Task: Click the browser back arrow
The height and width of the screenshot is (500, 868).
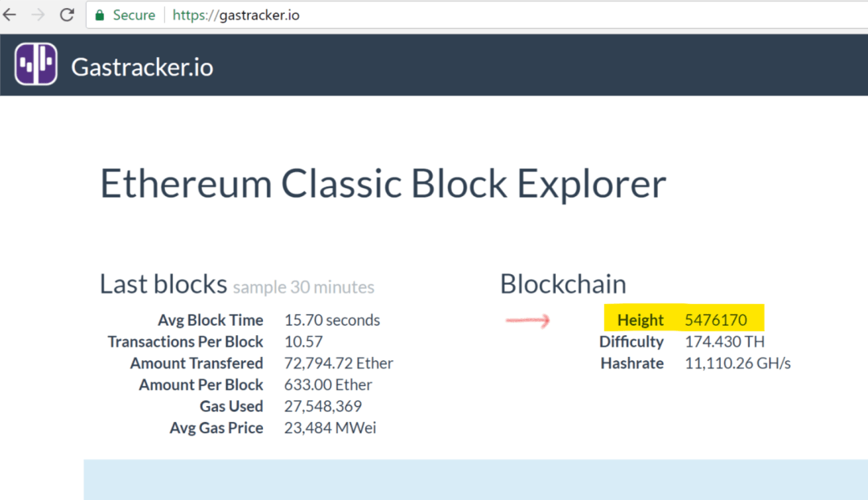Action: [x=10, y=14]
